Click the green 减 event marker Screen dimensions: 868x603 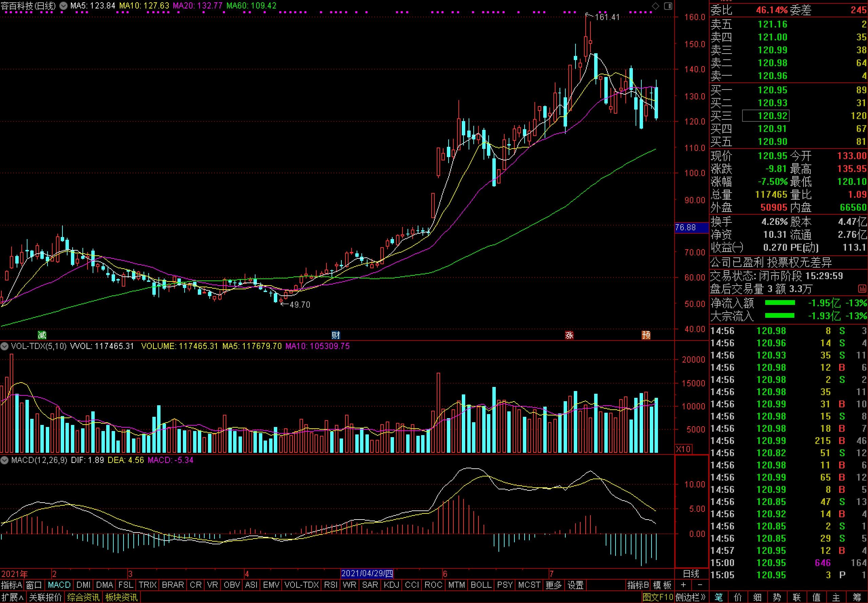pyautogui.click(x=42, y=335)
